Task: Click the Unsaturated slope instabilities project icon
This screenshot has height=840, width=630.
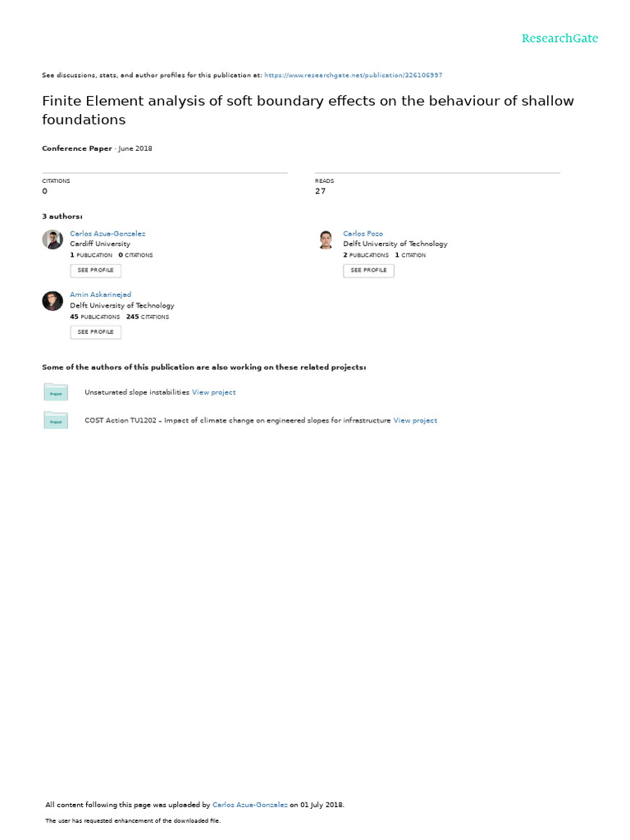Action: [x=56, y=393]
